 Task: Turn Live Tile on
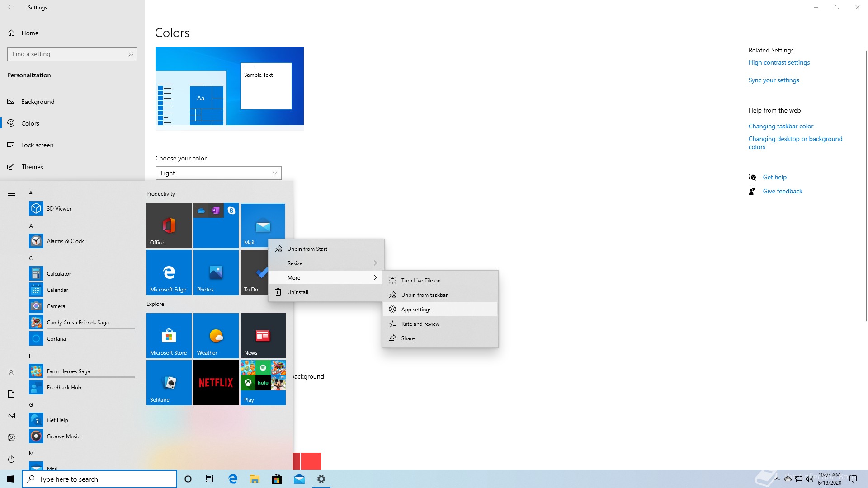coord(420,280)
